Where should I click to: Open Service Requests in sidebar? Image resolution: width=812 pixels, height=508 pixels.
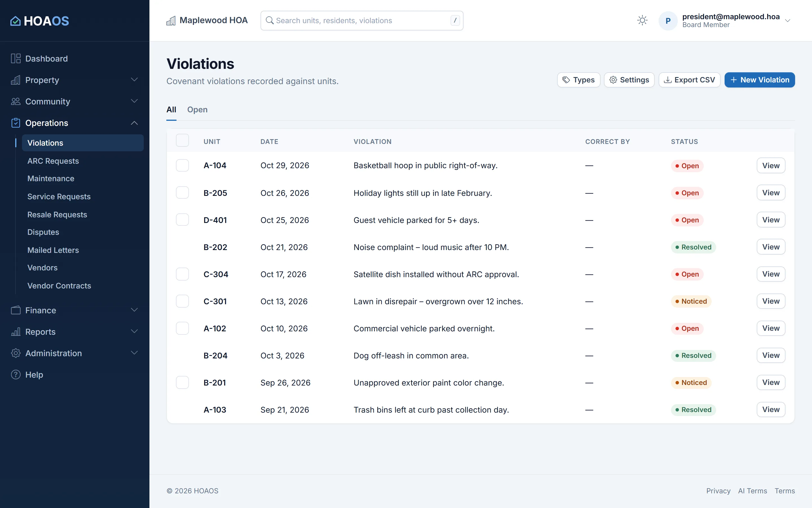coord(59,196)
